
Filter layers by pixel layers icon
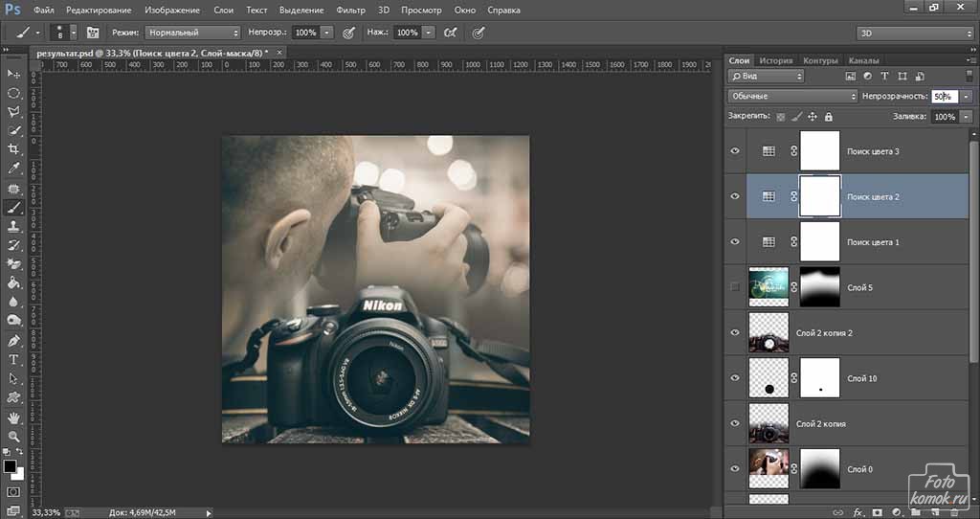click(850, 77)
